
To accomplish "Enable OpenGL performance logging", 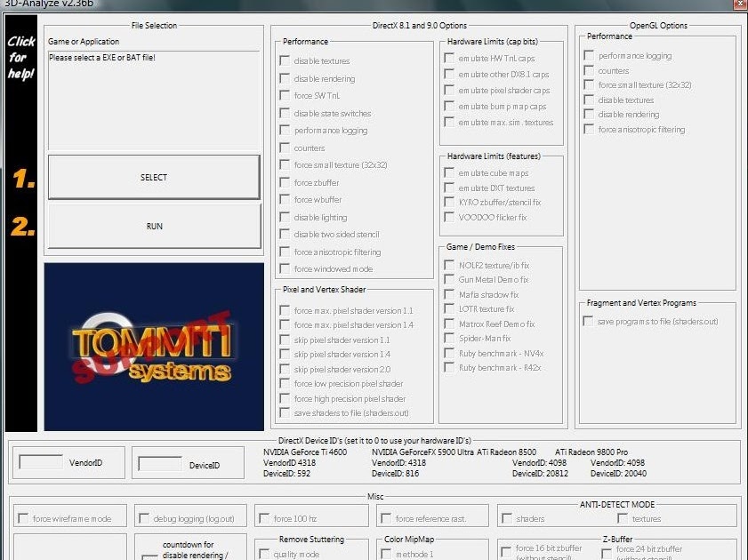I will click(589, 55).
